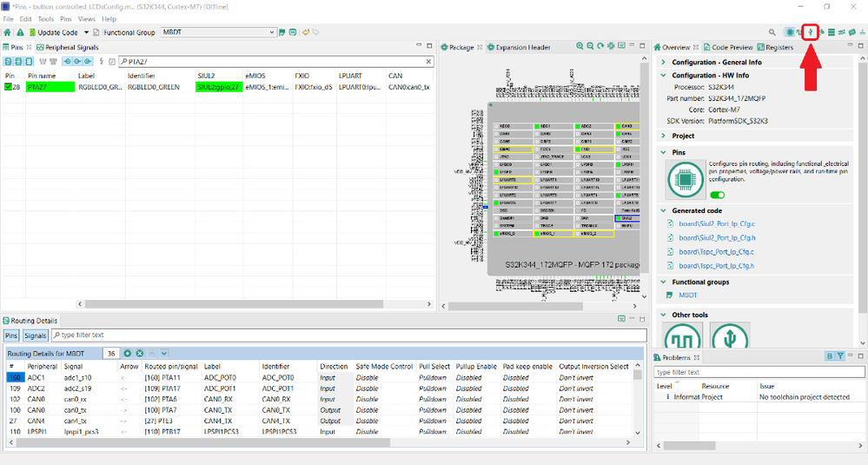Toggle the Pins tool enable switch
Image resolution: width=868 pixels, height=465 pixels.
pos(718,195)
